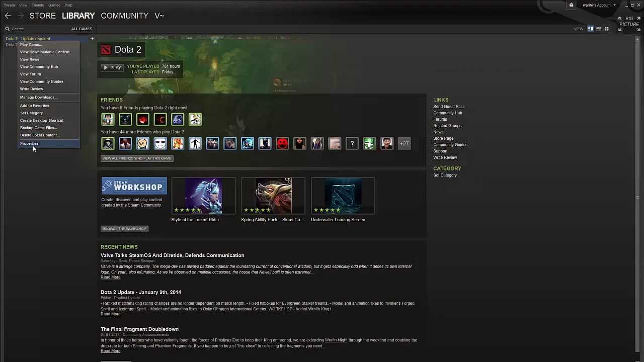This screenshot has width=644, height=362.
Task: Choose Write Review in context menu
Action: [49, 89]
